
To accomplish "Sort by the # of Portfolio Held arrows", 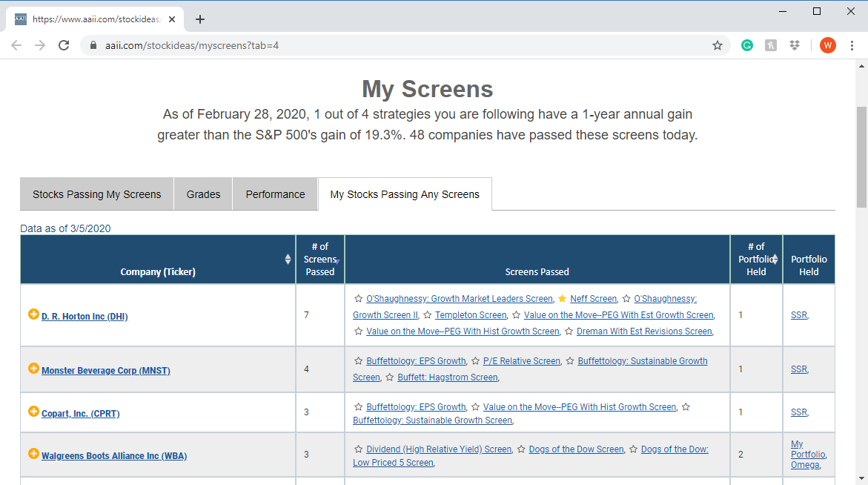I will tap(775, 259).
